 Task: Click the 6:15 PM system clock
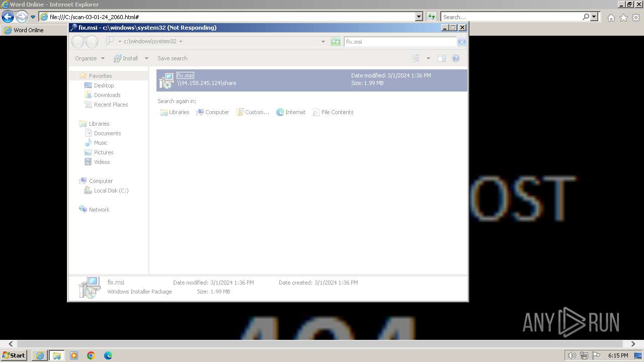(618, 355)
